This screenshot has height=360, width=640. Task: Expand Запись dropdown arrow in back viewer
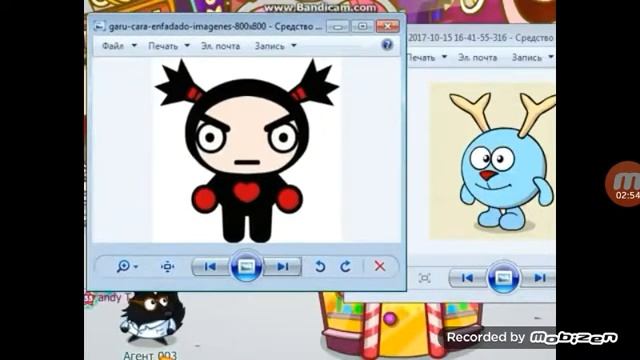coord(551,57)
